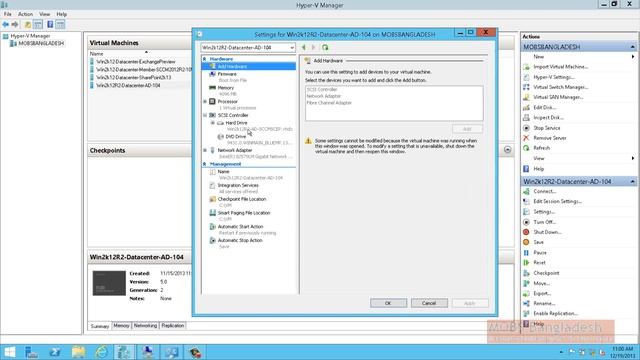This screenshot has height=360, width=640.
Task: Collapse the Checkpoints pane with round button
Action: [507, 150]
